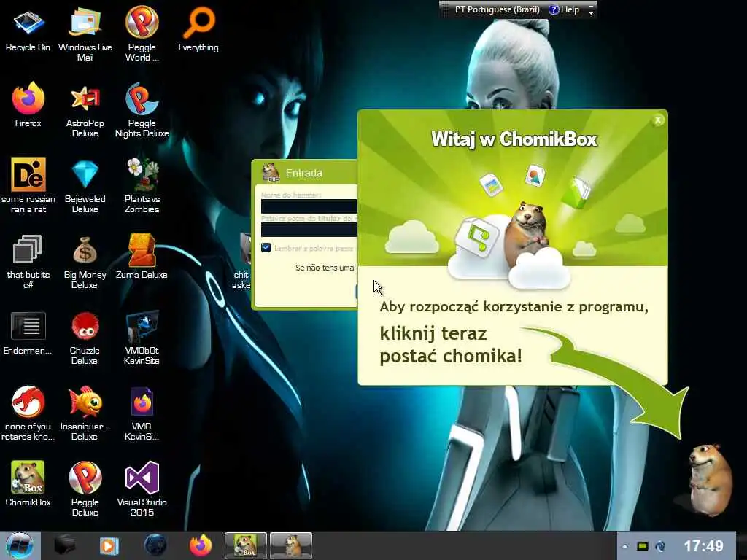Close the Witaj w ChomikBox welcome popup

tap(658, 120)
